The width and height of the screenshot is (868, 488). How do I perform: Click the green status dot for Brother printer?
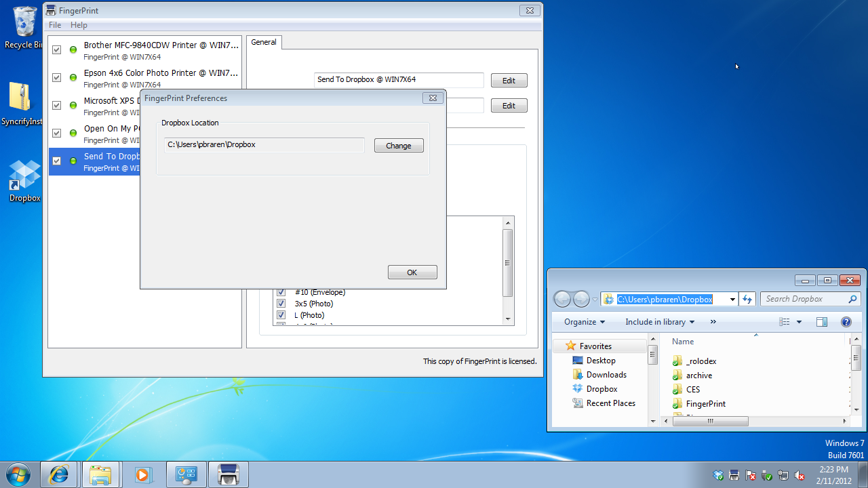point(73,49)
